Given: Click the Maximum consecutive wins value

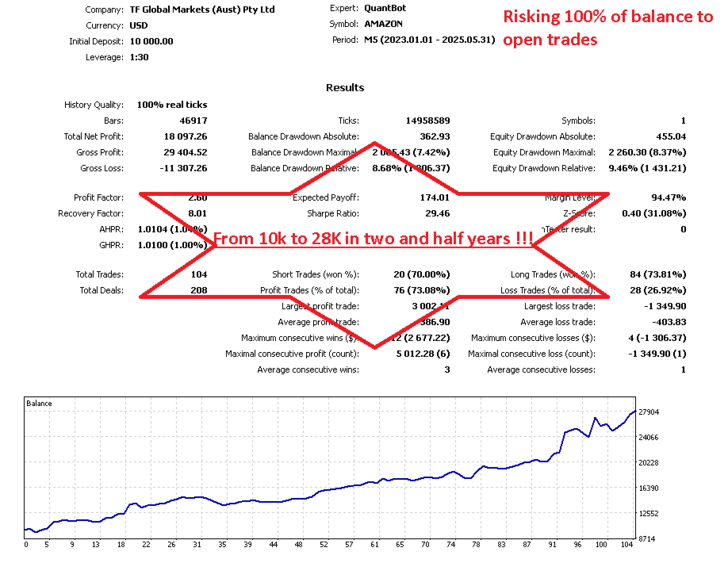Looking at the screenshot, I should [x=421, y=337].
